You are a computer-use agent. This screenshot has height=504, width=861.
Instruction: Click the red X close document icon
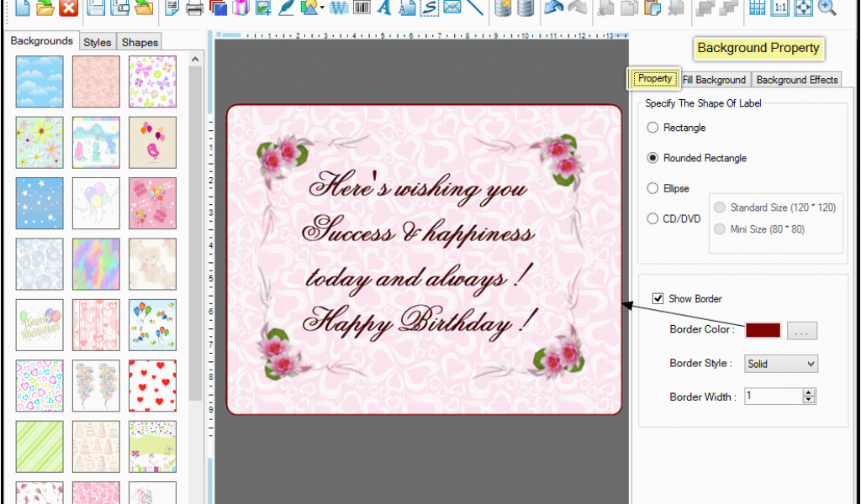point(68,8)
